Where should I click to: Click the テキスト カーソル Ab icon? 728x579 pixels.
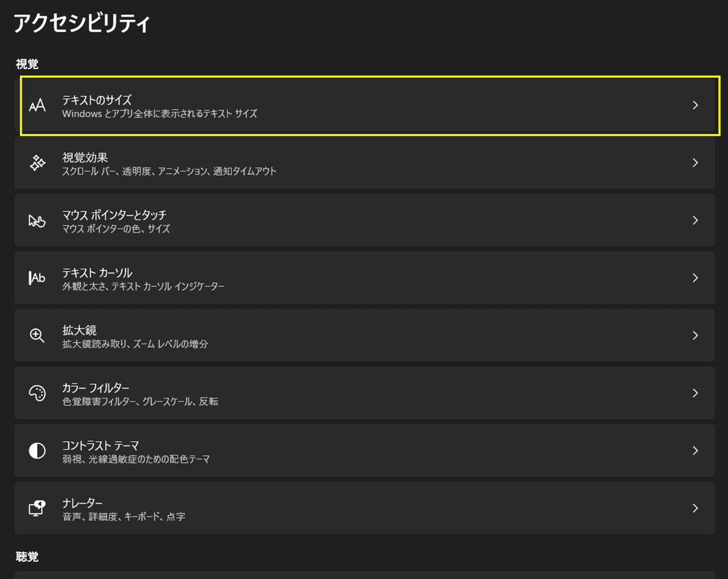(x=37, y=278)
